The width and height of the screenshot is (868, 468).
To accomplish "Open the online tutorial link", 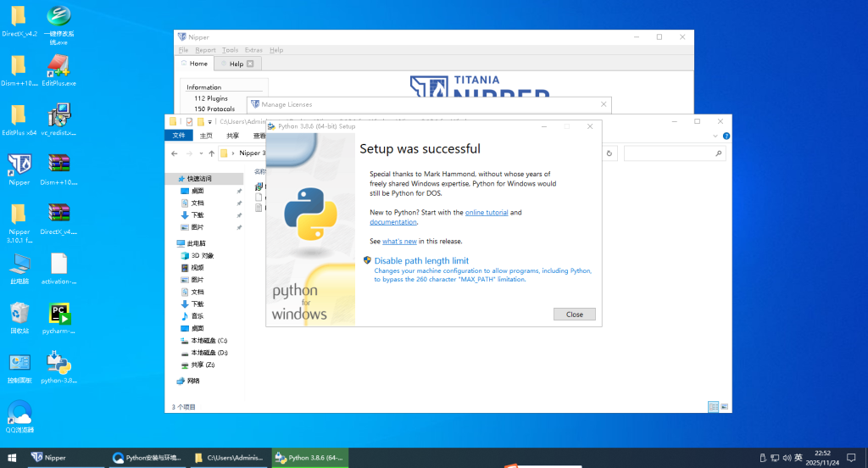I will click(x=487, y=213).
